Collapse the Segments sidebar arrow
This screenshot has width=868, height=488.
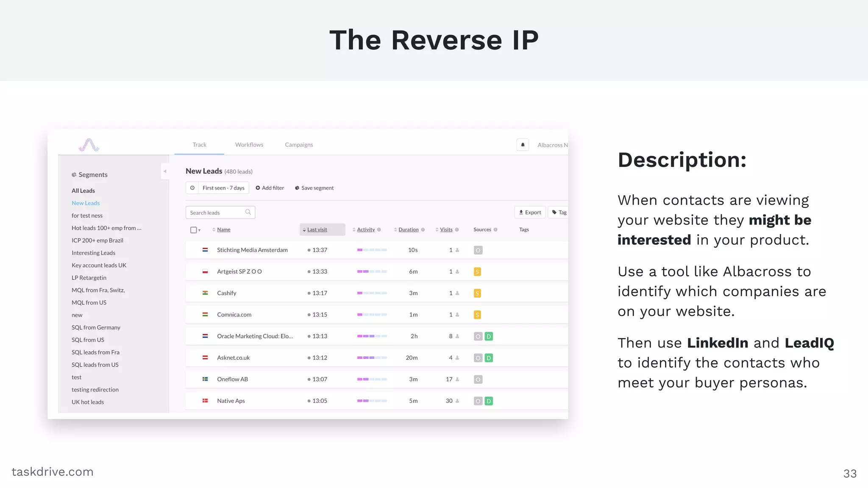pyautogui.click(x=165, y=171)
